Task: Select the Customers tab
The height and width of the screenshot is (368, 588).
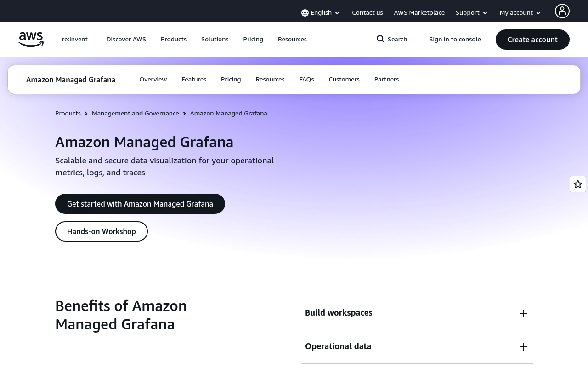Action: 344,80
